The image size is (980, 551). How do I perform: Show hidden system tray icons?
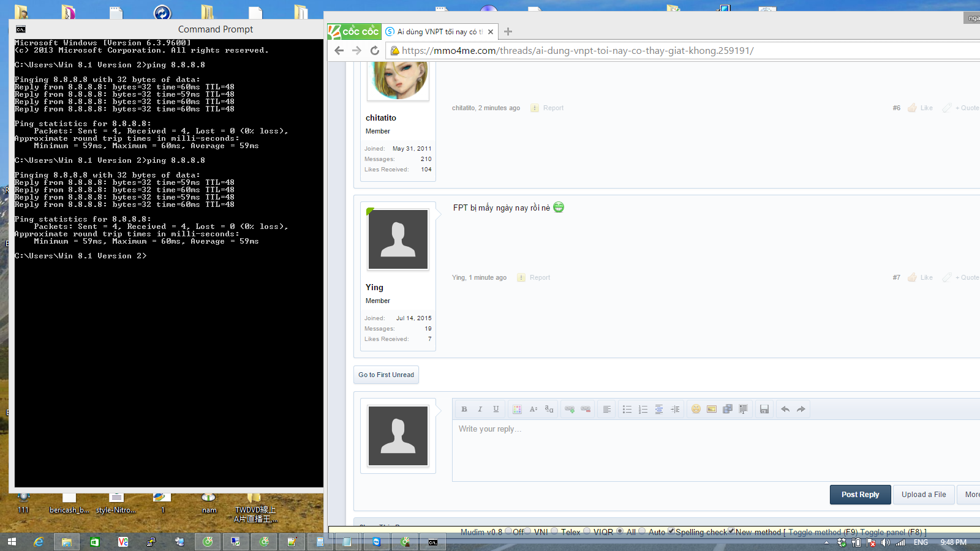826,542
